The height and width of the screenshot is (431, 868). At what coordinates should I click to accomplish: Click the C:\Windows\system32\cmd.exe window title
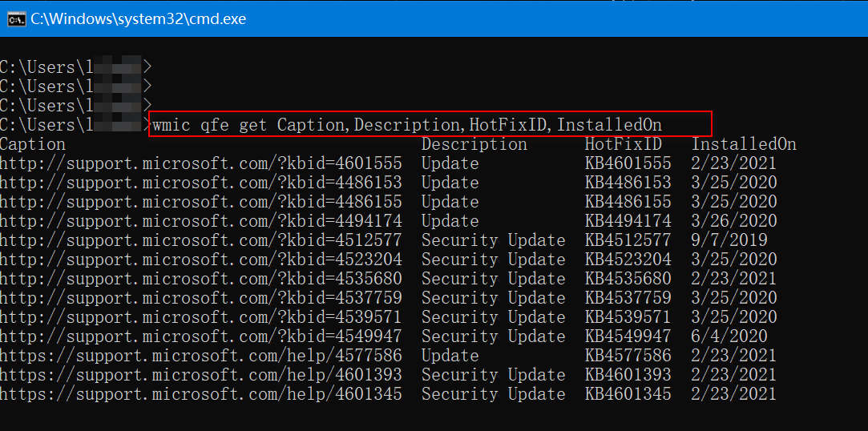pos(138,18)
